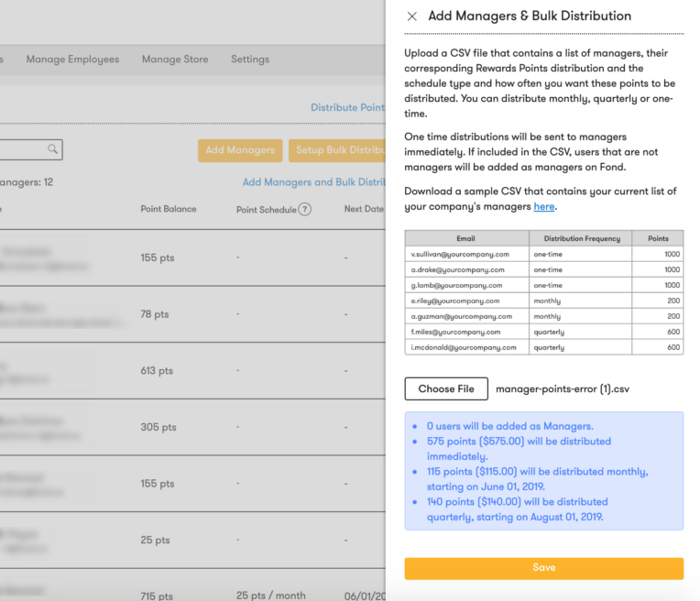This screenshot has height=601, width=700.
Task: Click the 0 users will be added message
Action: pyautogui.click(x=509, y=426)
